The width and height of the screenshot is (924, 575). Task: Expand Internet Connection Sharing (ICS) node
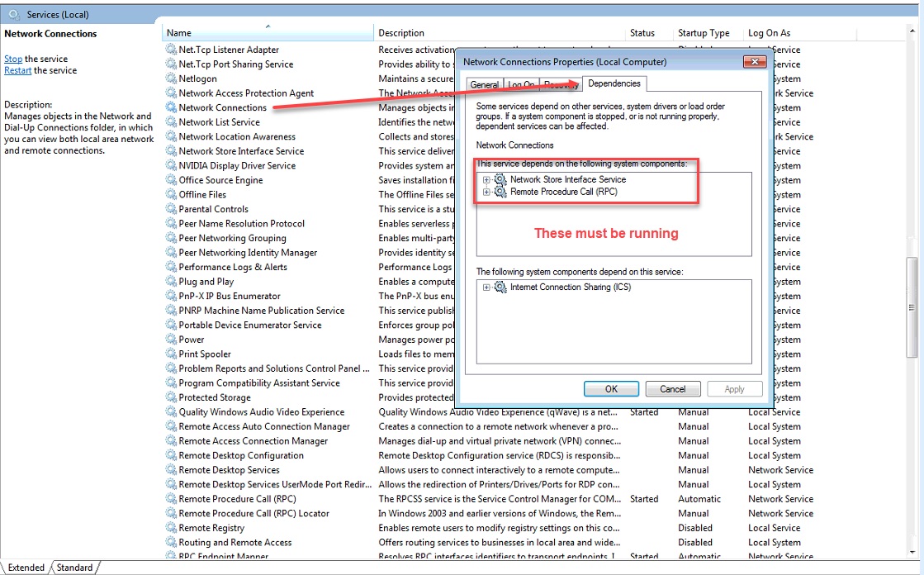coord(486,287)
